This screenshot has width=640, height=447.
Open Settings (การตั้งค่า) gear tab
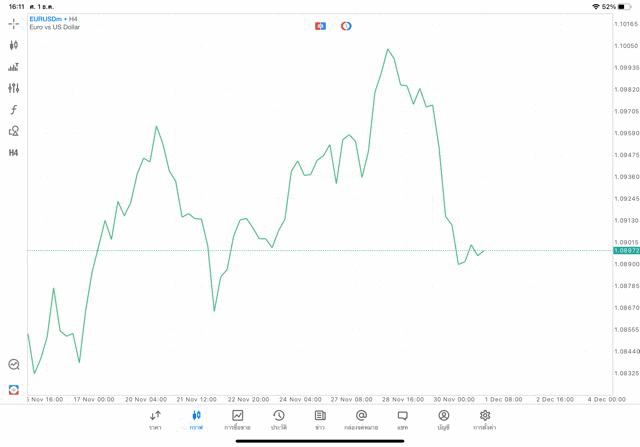click(485, 419)
